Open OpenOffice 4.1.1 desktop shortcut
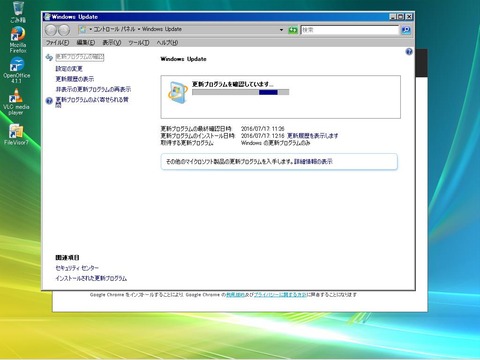480x360 pixels. pyautogui.click(x=17, y=69)
